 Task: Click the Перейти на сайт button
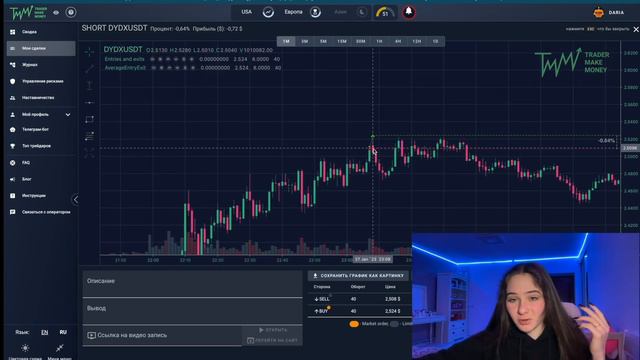[273, 340]
